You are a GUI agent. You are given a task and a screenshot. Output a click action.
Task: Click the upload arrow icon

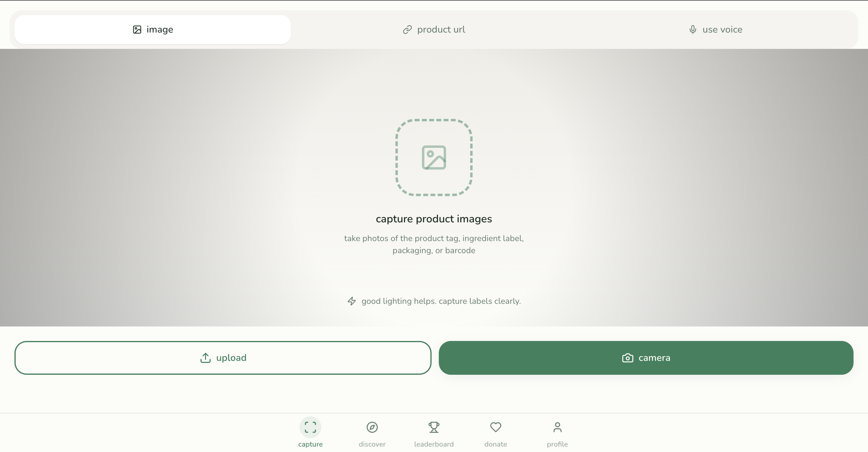pos(205,358)
